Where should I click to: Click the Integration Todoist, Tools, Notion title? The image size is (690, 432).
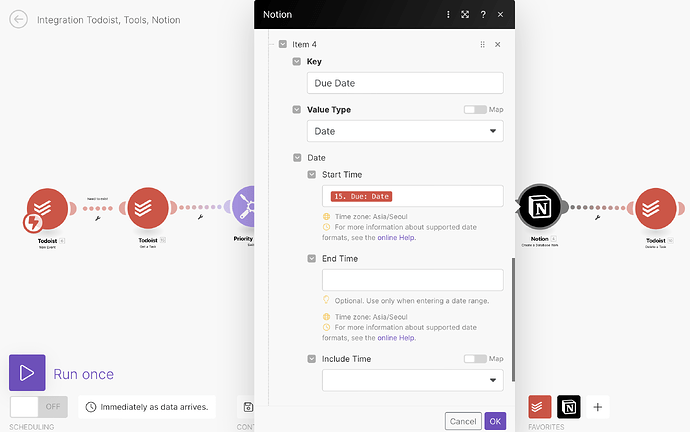109,20
